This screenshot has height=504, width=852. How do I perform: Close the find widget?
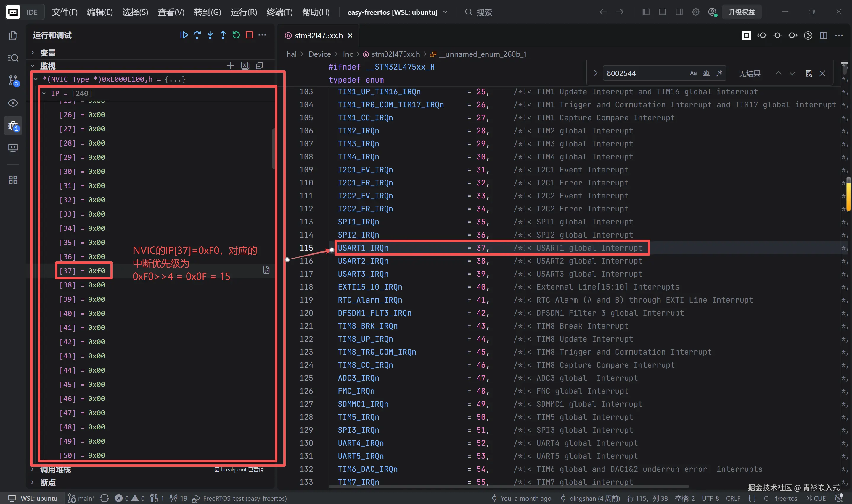tap(822, 73)
